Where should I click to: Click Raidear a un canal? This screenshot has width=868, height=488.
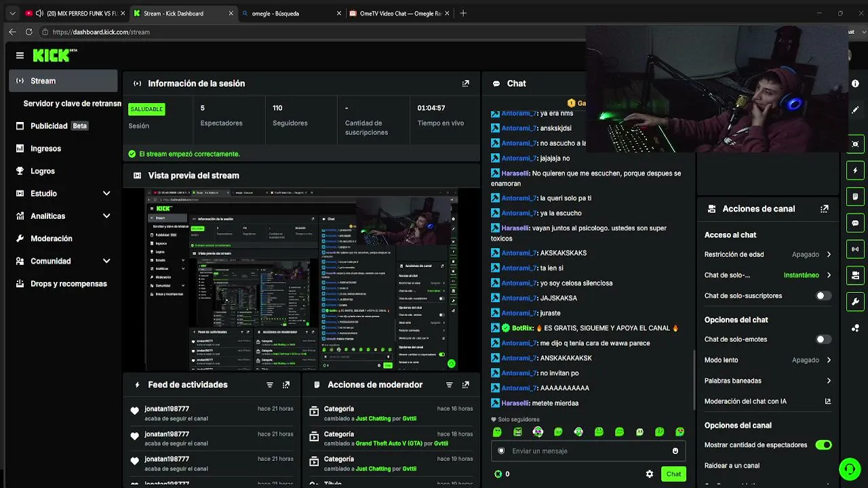[x=732, y=466]
